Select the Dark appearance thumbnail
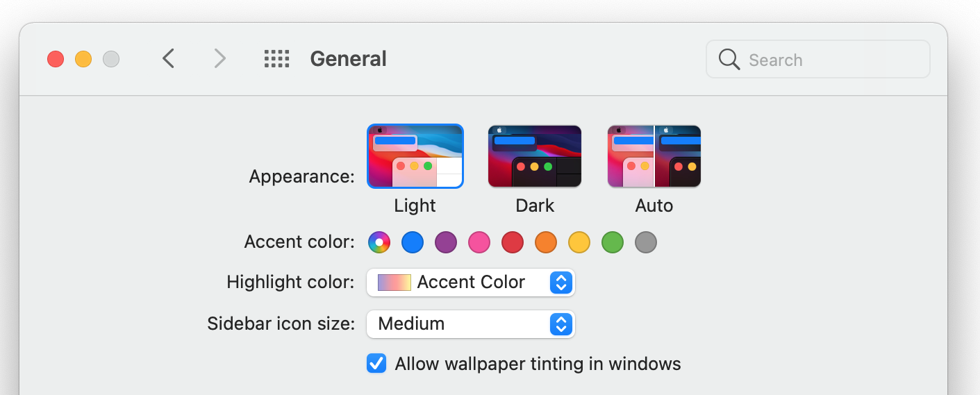The image size is (980, 395). coord(535,156)
